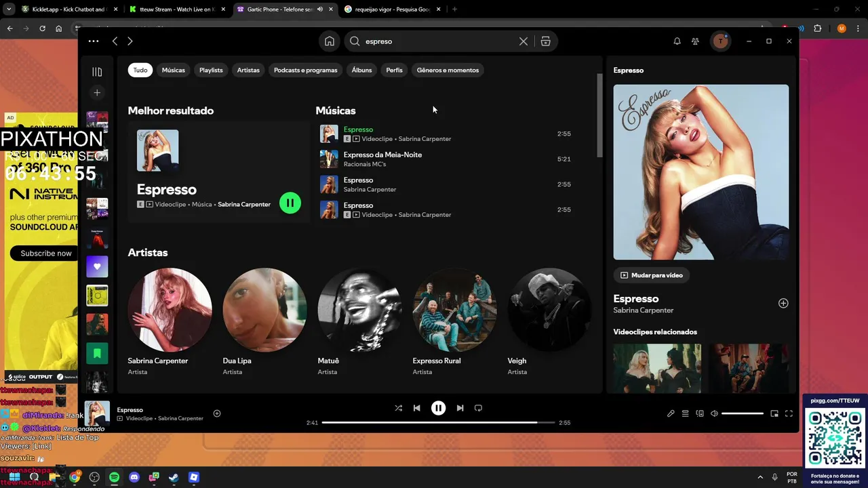Skip to previous track

point(417,408)
